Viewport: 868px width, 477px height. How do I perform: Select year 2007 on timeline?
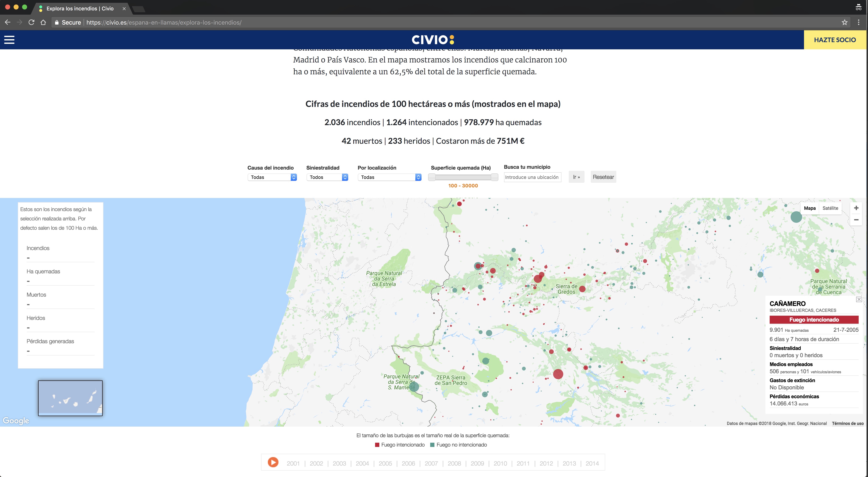tap(431, 463)
